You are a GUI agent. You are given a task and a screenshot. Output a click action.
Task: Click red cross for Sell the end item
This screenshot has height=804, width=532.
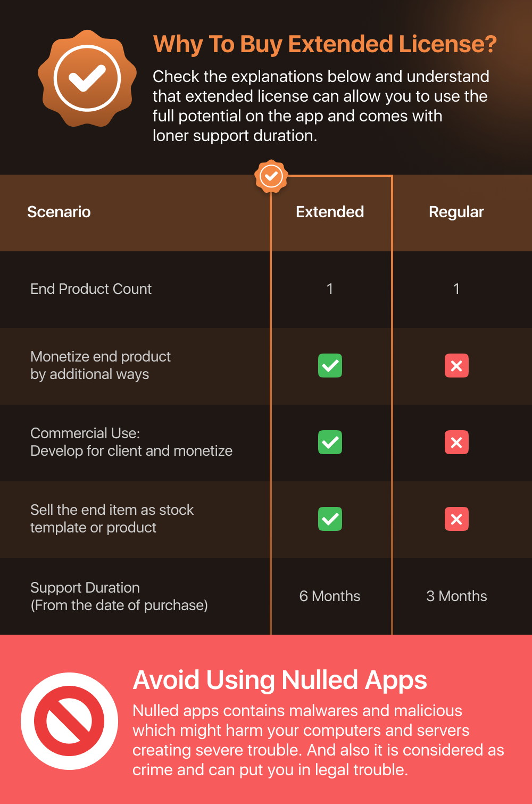pos(456,519)
